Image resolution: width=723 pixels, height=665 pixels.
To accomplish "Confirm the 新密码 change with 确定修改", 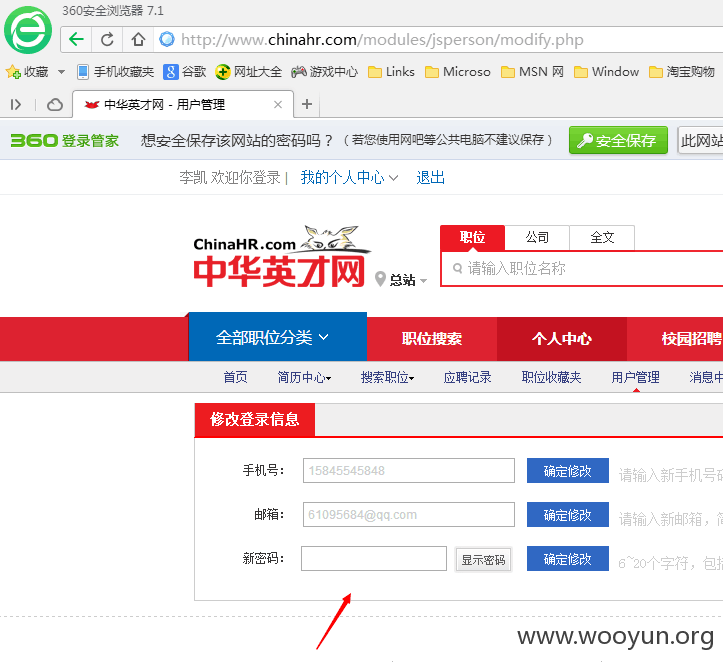I will 568,558.
